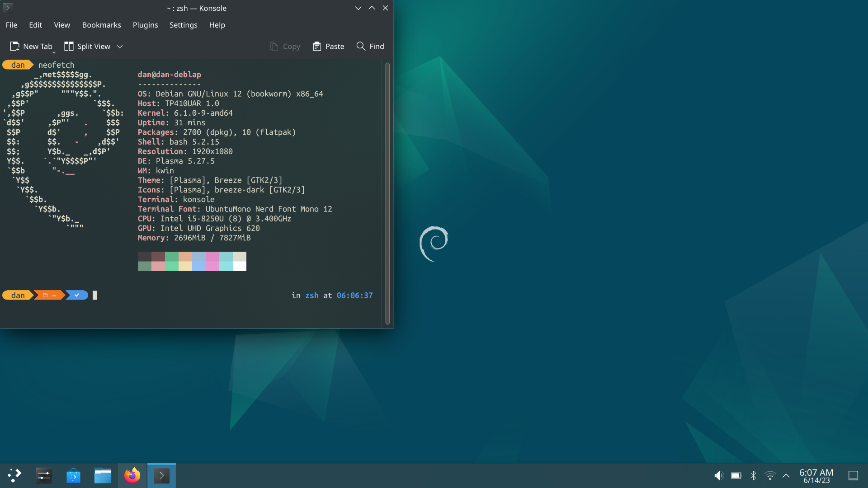Viewport: 868px width, 488px height.
Task: Open the Edit menu
Action: (35, 25)
